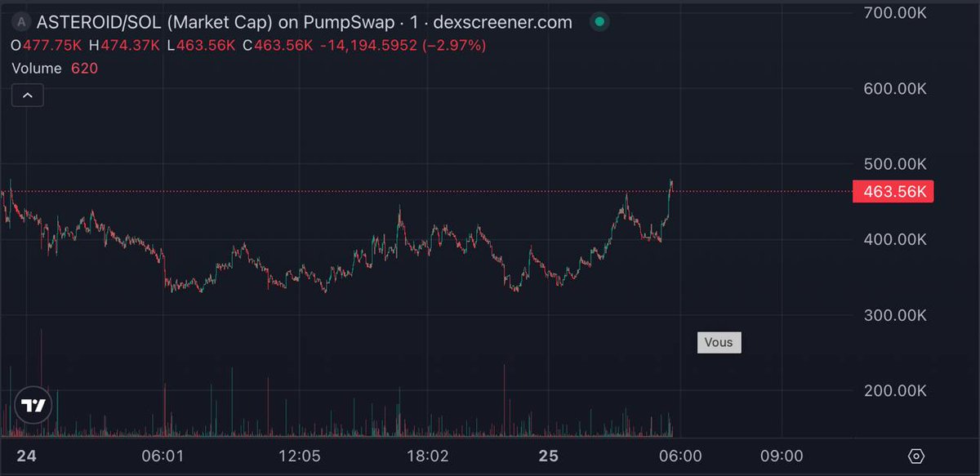The image size is (980, 476).
Task: Click the date label 24 on time axis
Action: tap(26, 456)
